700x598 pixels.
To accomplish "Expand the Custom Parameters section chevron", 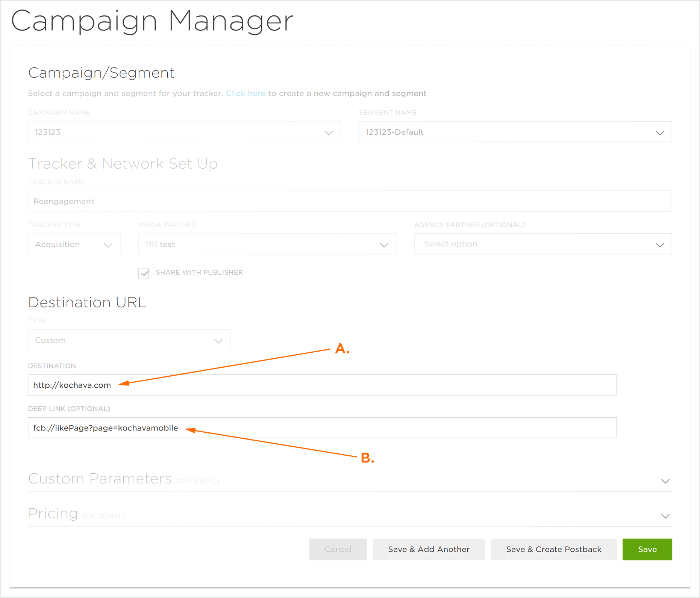I will point(665,481).
